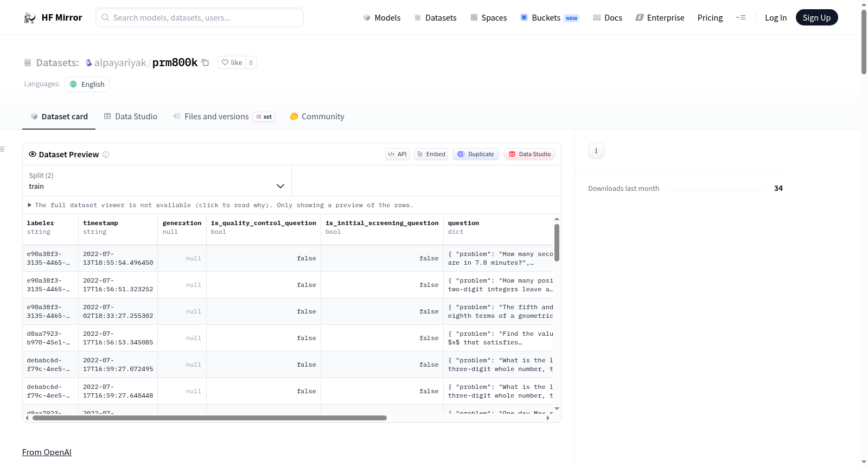Open Data Studio from the preview header button
Screen dimensions: 868x467
pos(529,154)
